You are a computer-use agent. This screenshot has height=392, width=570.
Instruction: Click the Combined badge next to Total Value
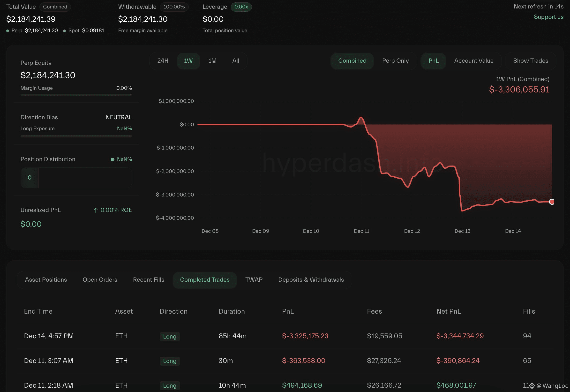[x=55, y=7]
